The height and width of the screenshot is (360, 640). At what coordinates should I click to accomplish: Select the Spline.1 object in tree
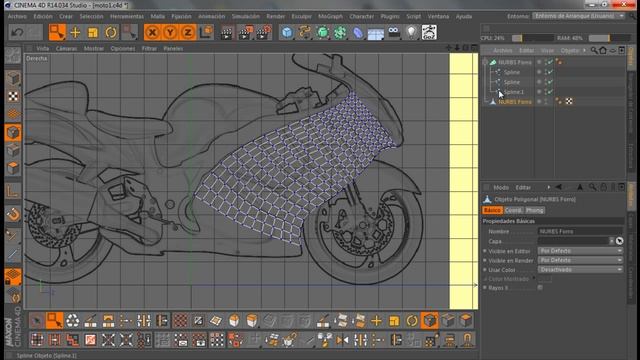514,92
